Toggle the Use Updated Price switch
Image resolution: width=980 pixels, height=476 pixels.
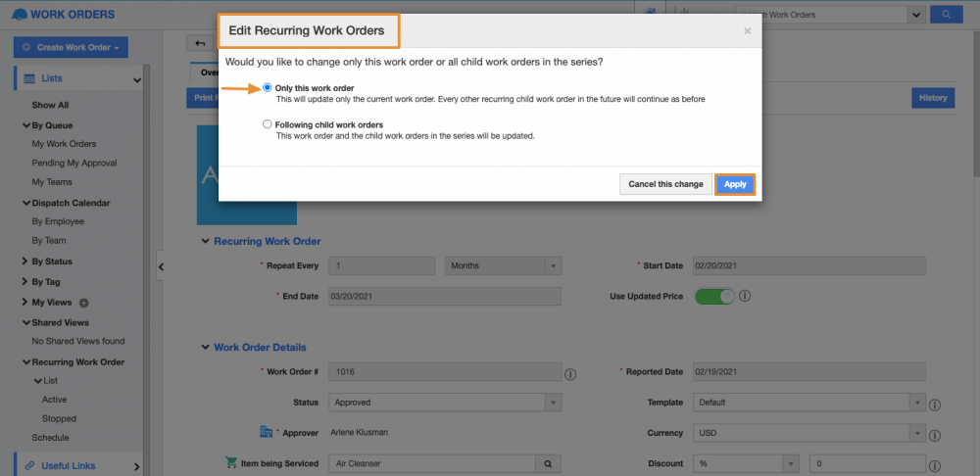click(x=714, y=295)
